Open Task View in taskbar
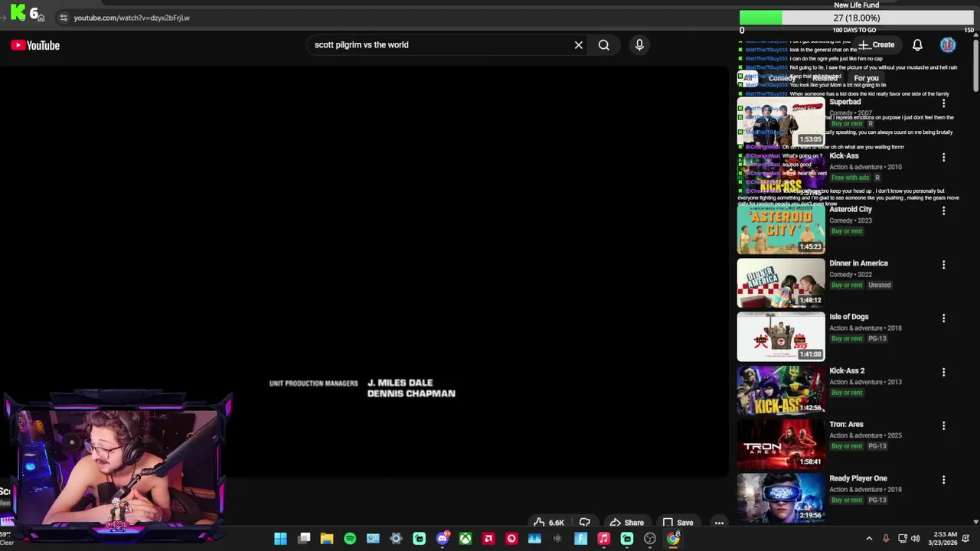 pyautogui.click(x=304, y=539)
